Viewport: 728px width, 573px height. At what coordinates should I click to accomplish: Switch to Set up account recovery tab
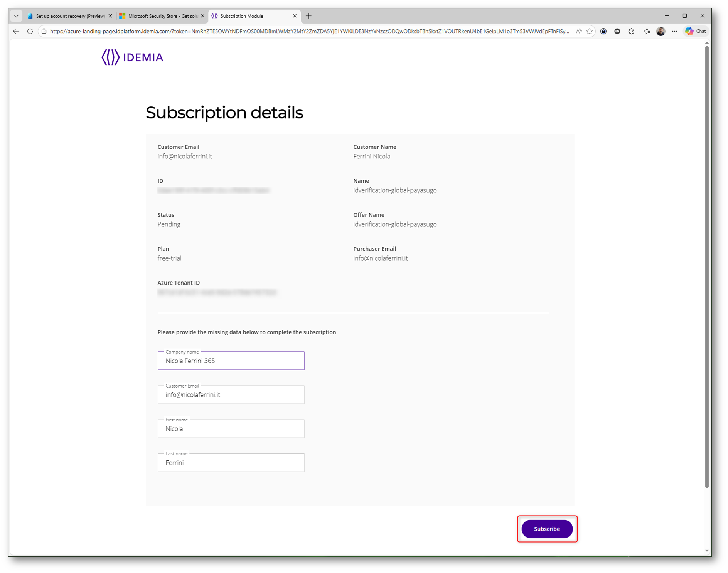click(x=67, y=16)
